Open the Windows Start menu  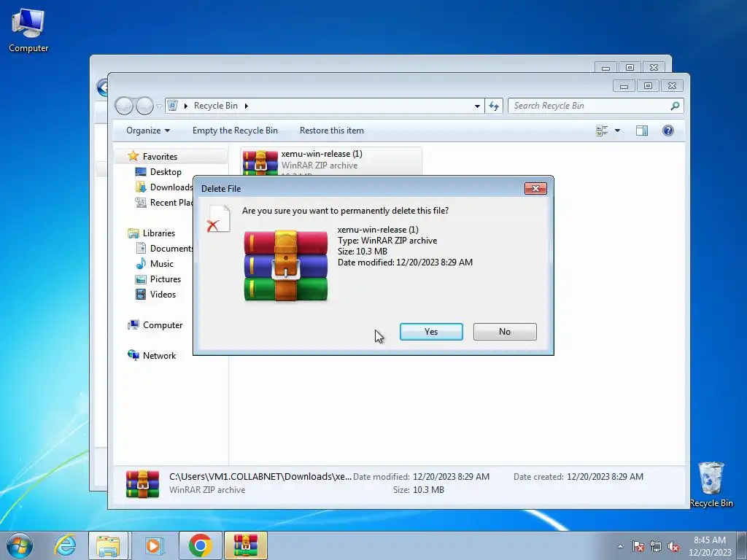point(20,545)
